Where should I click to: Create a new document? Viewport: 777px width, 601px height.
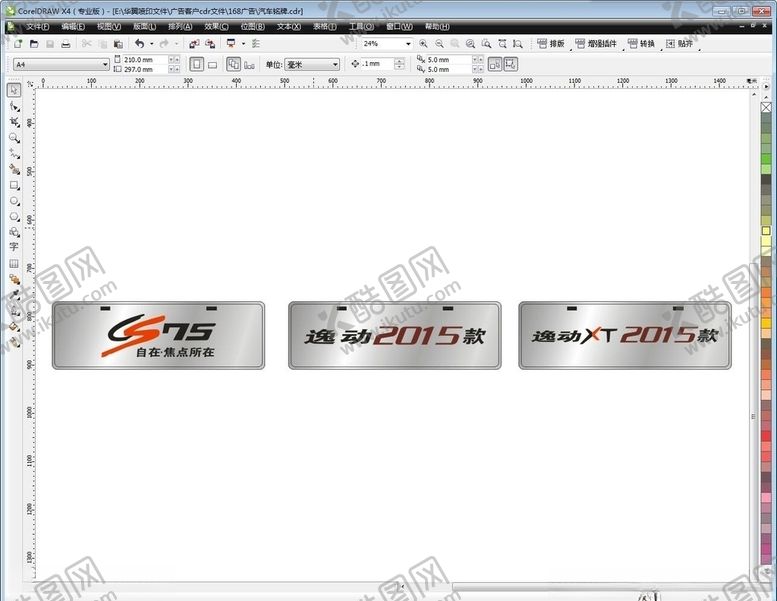click(18, 44)
